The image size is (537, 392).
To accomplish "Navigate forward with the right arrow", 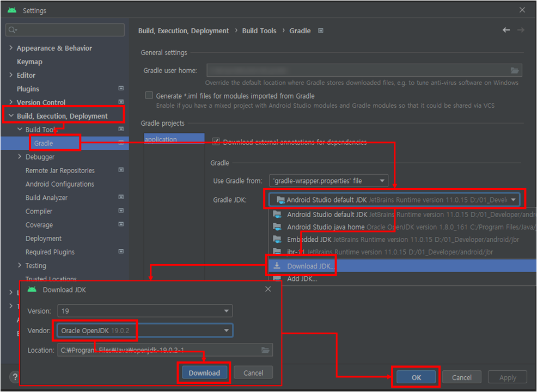I will click(521, 30).
